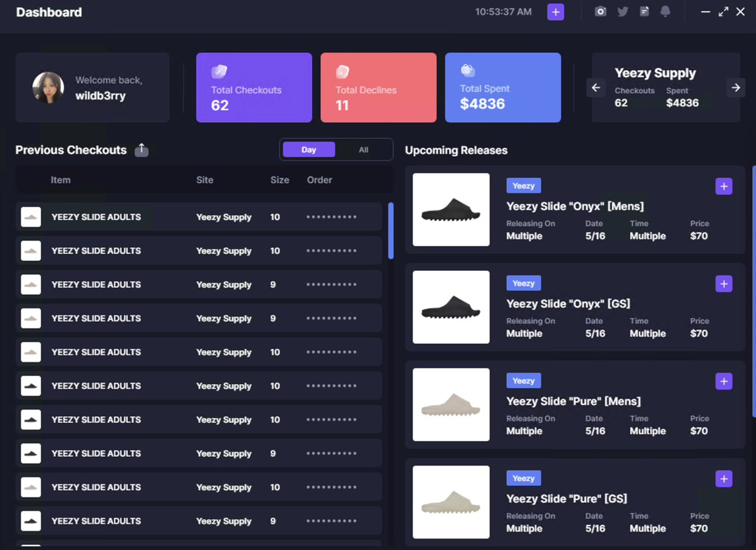The image size is (756, 550).
Task: Click the Yeezy Slide "Pure" [GS] title
Action: 566,498
